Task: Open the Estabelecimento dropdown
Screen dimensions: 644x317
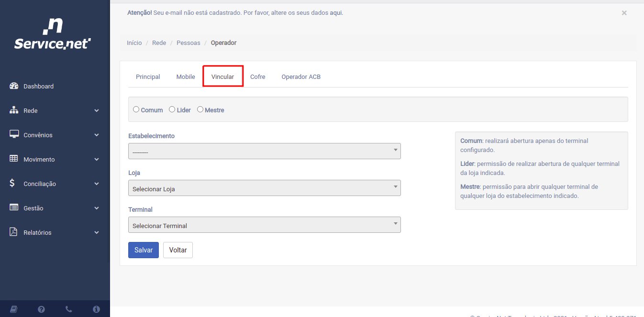Action: (264, 151)
